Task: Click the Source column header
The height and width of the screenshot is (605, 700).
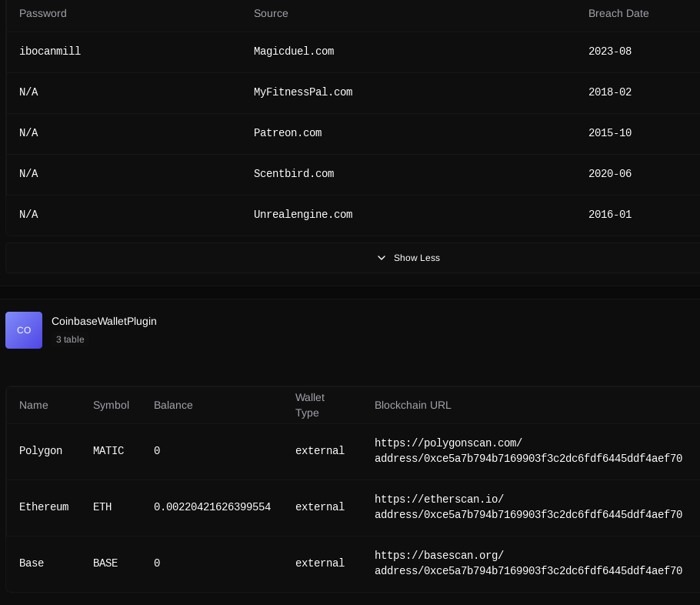Action: [x=271, y=13]
